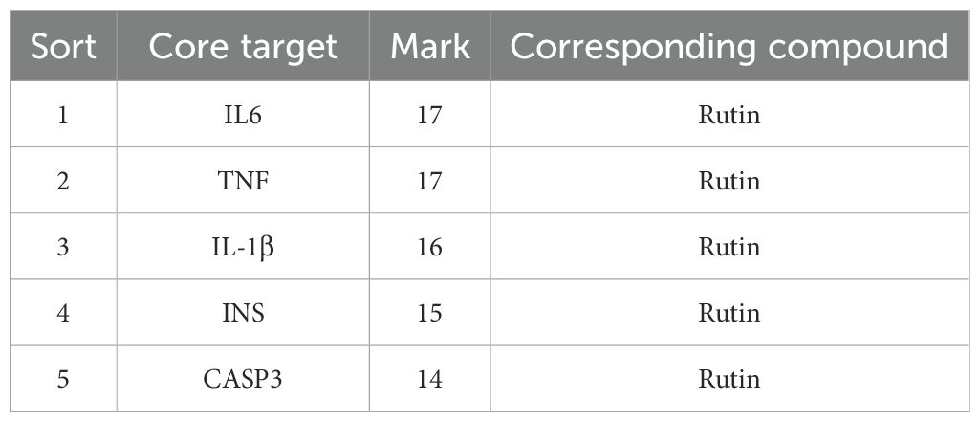Click Rutin in the CASP3 row
Viewport: 980px width, 422px height.
coord(730,379)
